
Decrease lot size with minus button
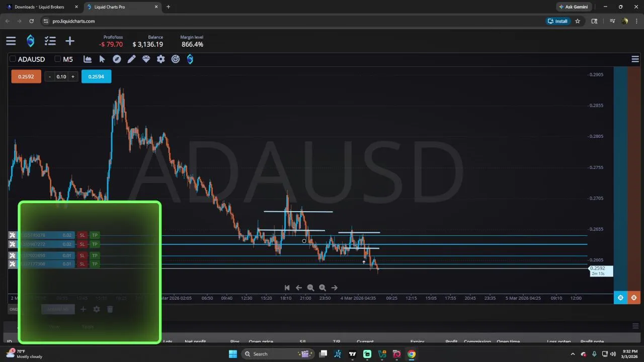[x=50, y=76]
